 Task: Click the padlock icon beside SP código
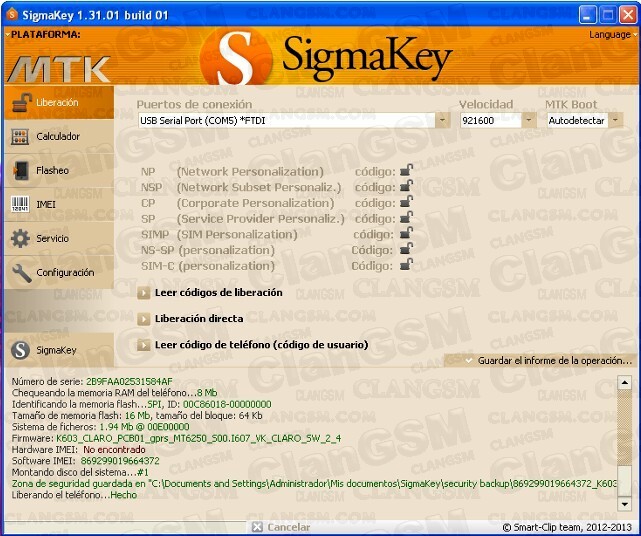(406, 218)
